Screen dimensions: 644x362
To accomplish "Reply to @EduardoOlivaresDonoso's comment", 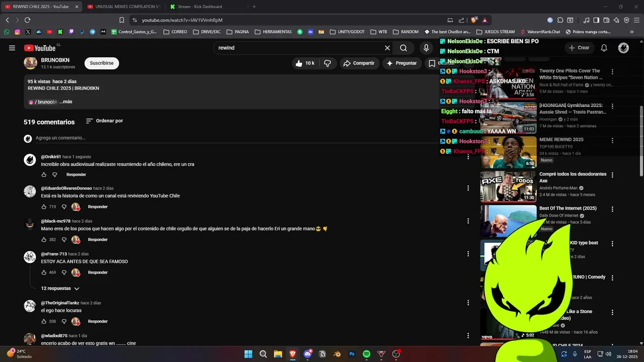I will (x=98, y=207).
